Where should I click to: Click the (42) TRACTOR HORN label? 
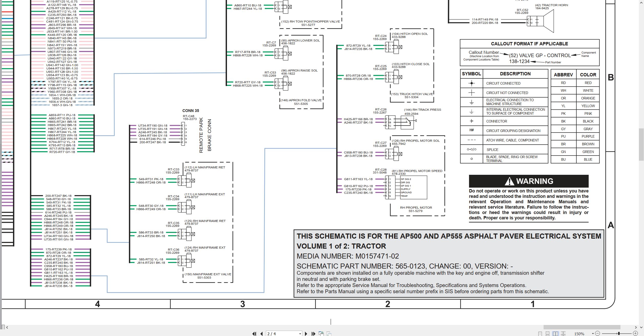(x=551, y=5)
